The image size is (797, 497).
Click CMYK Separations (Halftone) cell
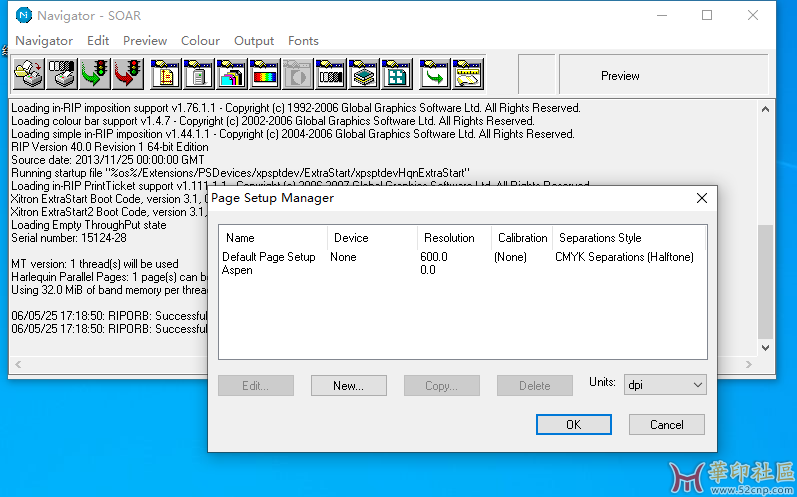[624, 257]
